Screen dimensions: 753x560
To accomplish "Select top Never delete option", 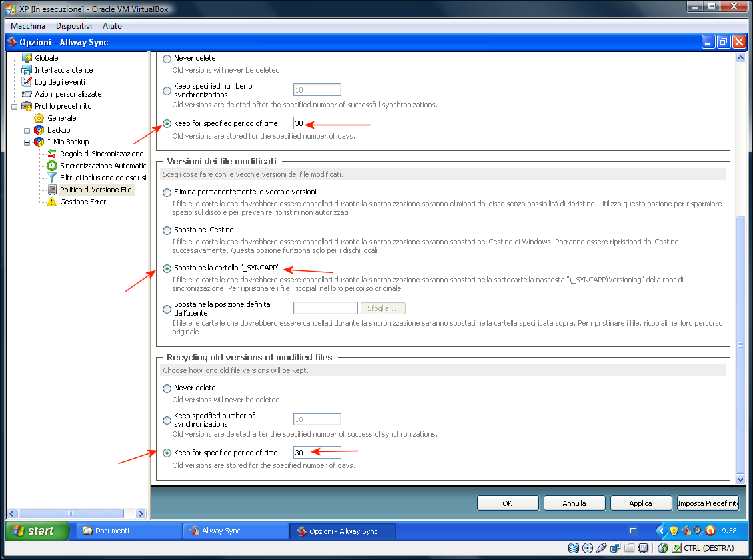I will click(x=167, y=59).
